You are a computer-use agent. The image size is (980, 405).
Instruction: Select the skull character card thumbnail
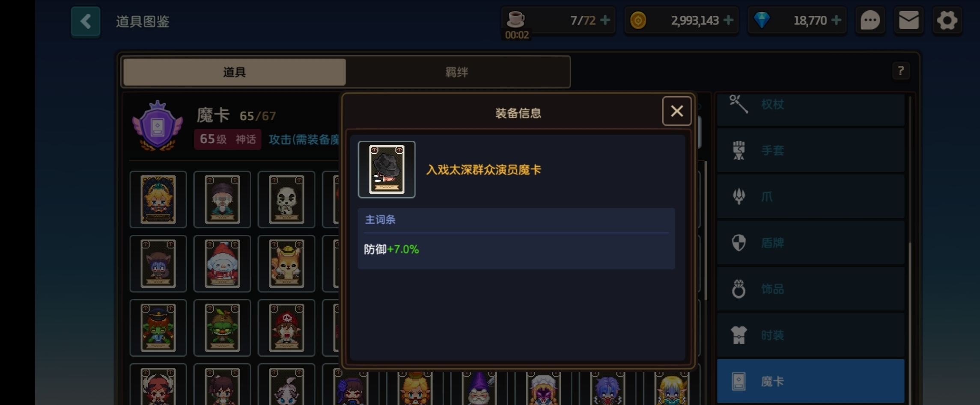coord(286,199)
